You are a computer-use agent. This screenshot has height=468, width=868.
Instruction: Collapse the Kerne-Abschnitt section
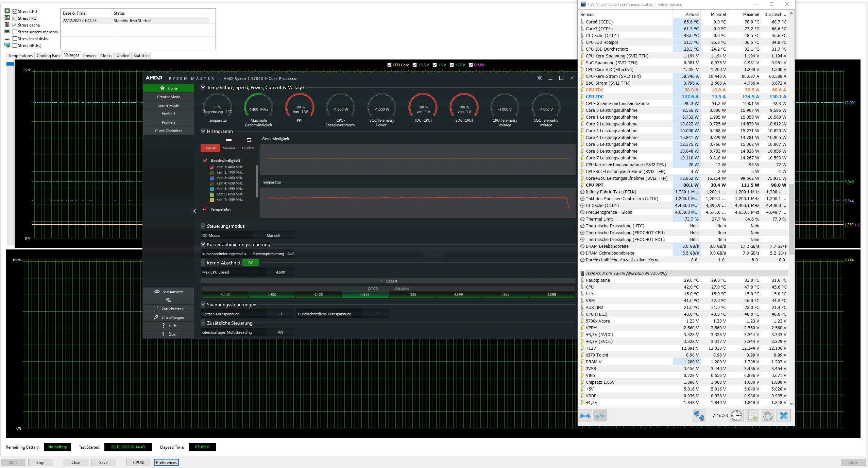tap(203, 263)
